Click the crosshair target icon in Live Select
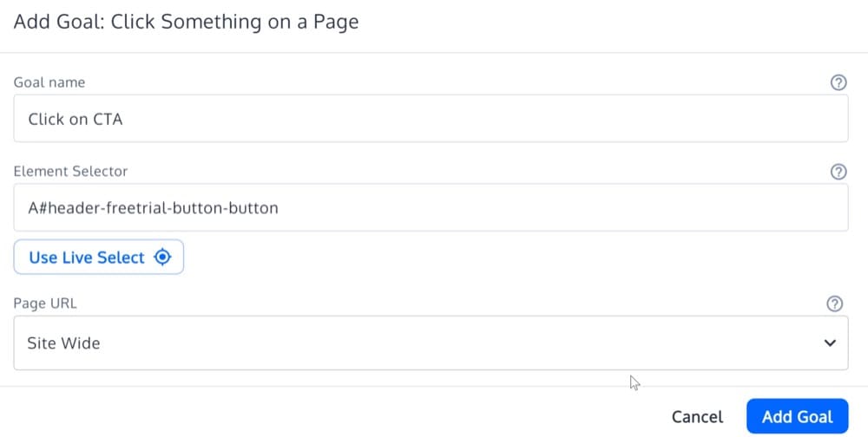The height and width of the screenshot is (437, 868). (162, 258)
